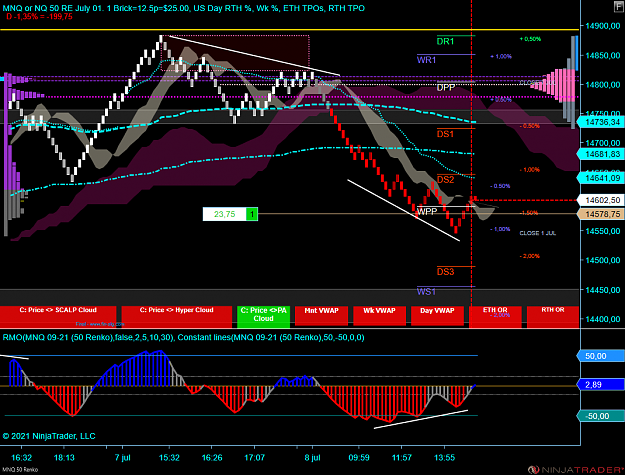This screenshot has height=475, width=625.
Task: Click the 09:59 time axis label
Action: [x=359, y=457]
